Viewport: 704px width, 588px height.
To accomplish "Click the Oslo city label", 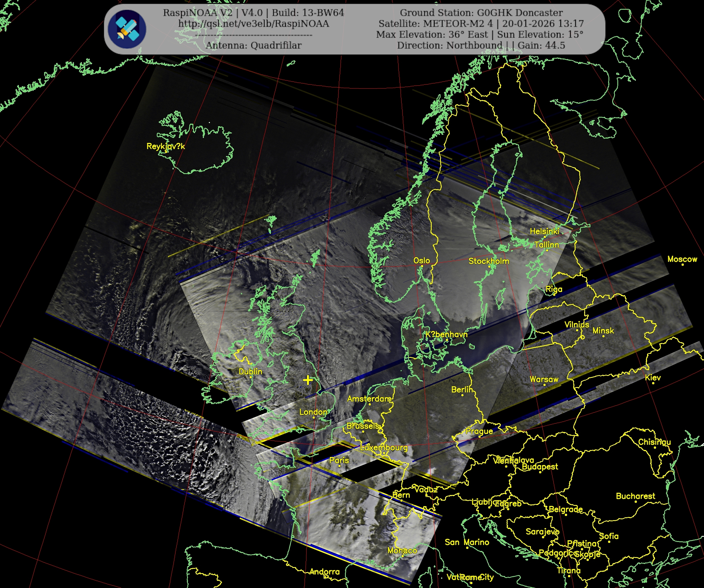I will (421, 260).
